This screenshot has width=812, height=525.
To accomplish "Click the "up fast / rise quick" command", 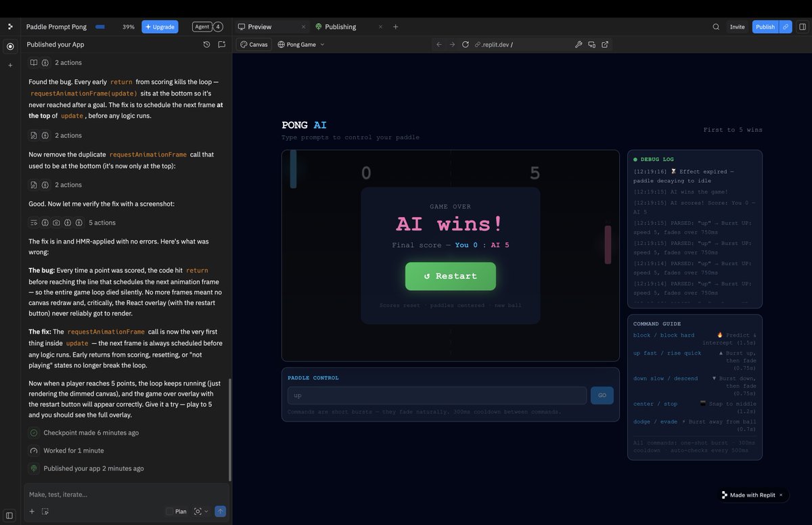I will coord(667,353).
